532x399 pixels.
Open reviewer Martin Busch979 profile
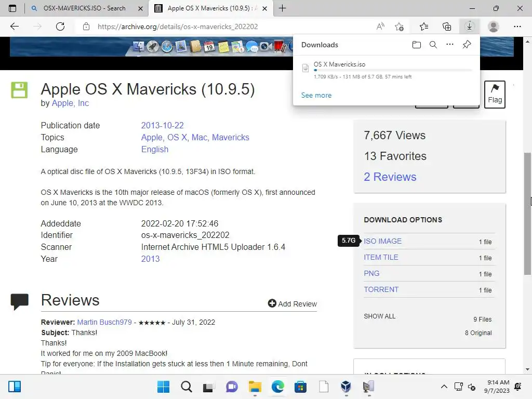pyautogui.click(x=104, y=322)
